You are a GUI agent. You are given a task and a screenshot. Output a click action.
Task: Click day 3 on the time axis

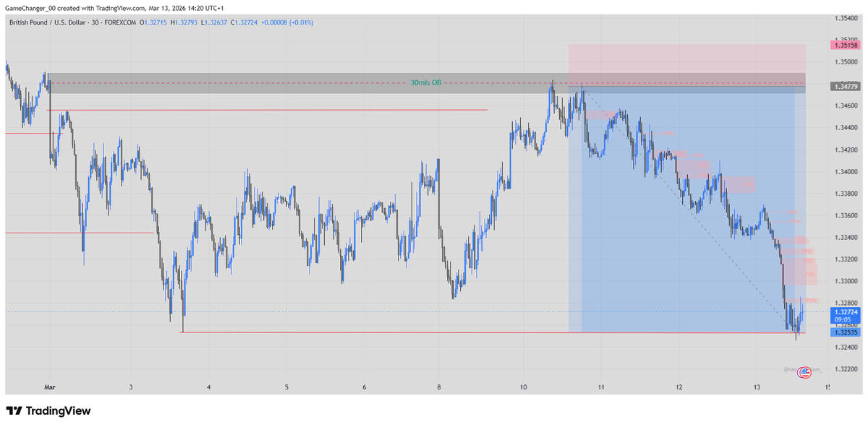[131, 387]
